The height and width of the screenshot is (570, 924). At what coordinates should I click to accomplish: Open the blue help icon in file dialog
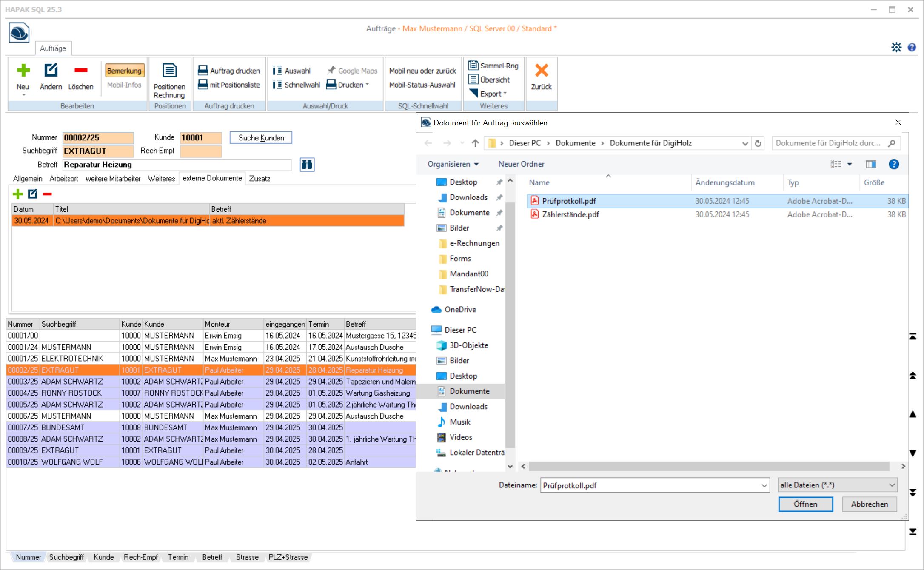[x=893, y=164]
